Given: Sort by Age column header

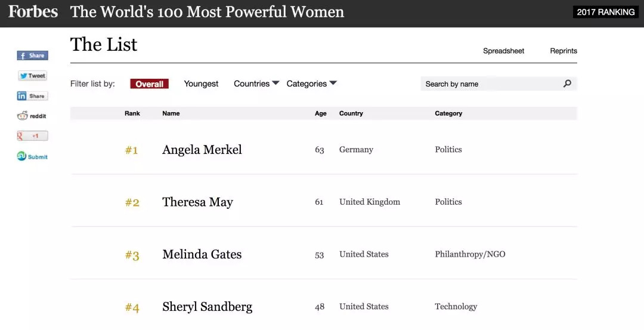Looking at the screenshot, I should tap(321, 113).
